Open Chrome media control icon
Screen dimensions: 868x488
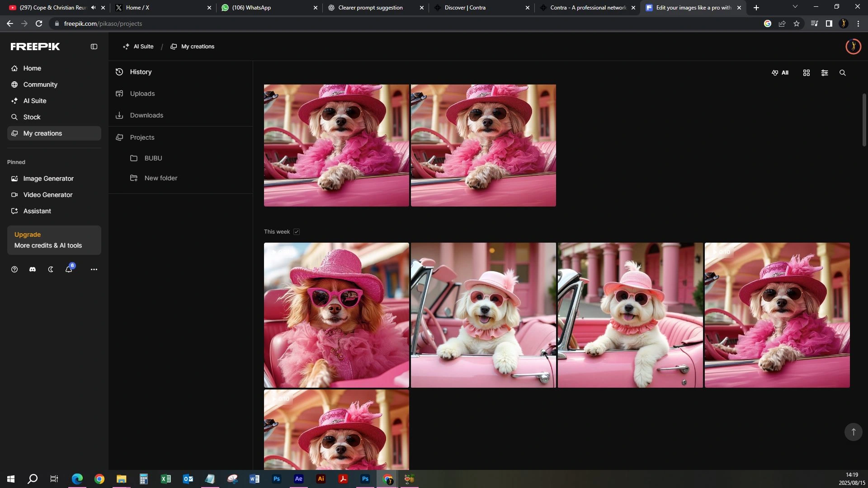[815, 23]
